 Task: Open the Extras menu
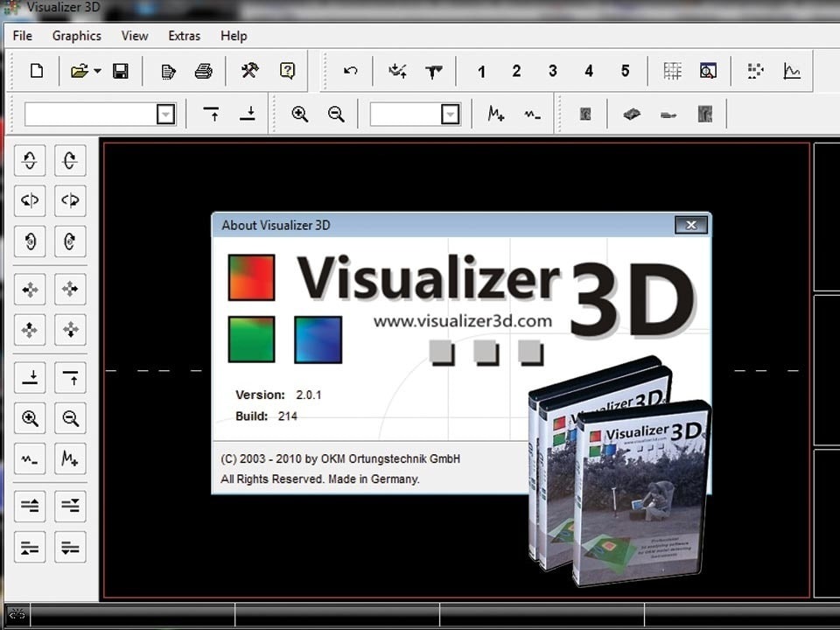tap(184, 36)
